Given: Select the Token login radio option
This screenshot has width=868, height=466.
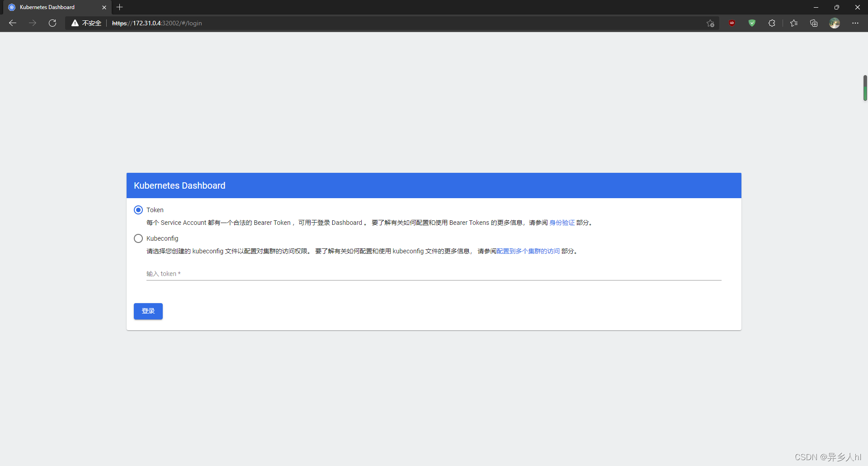Looking at the screenshot, I should 138,210.
